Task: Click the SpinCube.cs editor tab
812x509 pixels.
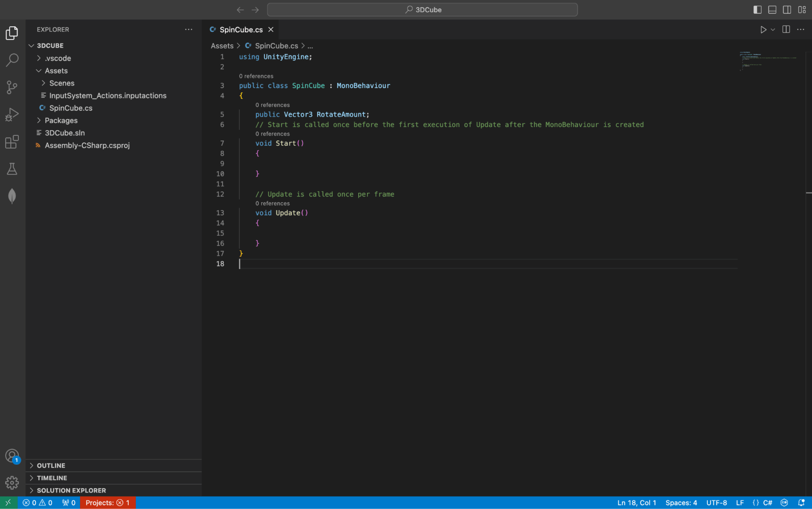Action: coord(241,30)
